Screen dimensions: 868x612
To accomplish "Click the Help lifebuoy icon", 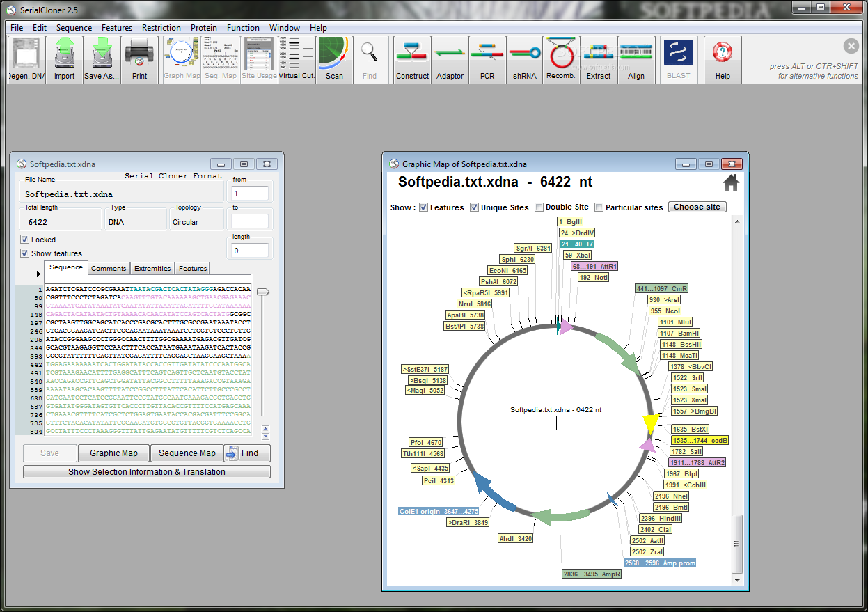I will click(723, 60).
